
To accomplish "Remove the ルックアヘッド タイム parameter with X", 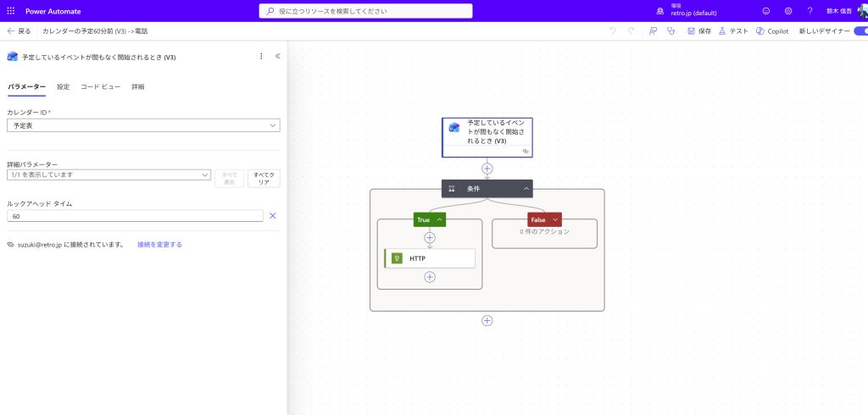I will [273, 216].
